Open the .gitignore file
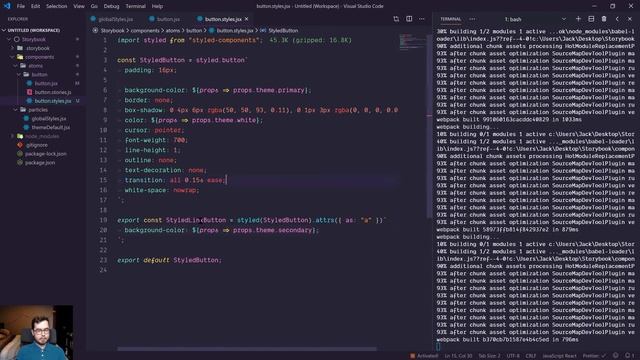 coord(37,145)
